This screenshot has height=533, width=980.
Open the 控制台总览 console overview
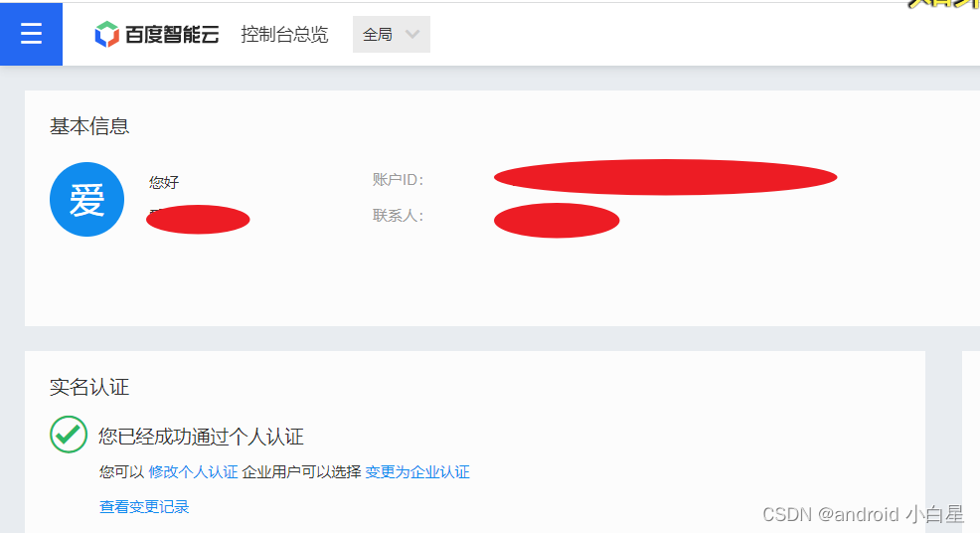pyautogui.click(x=284, y=35)
